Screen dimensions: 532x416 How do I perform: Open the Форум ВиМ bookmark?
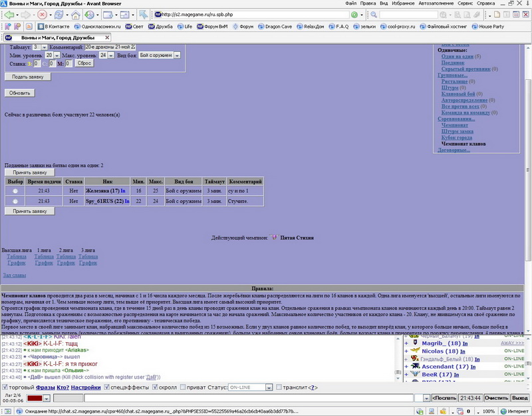click(212, 27)
